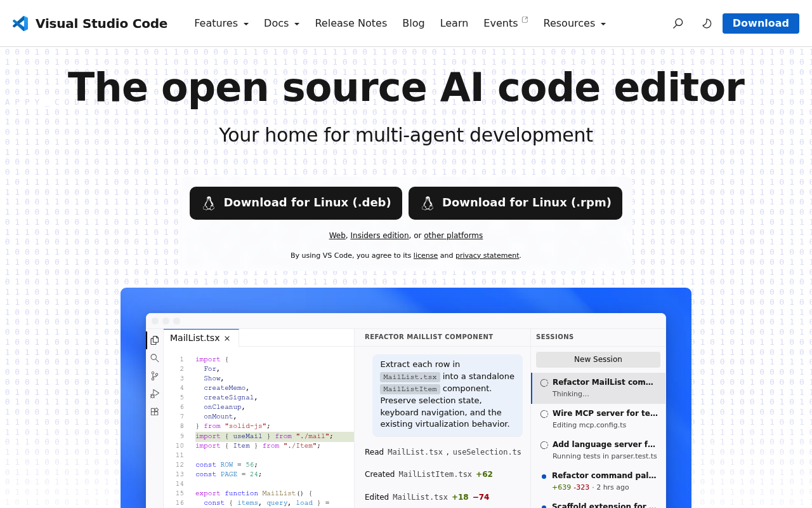Screen dimensions: 812x508
Task: Open the Release Notes page
Action: (x=351, y=23)
